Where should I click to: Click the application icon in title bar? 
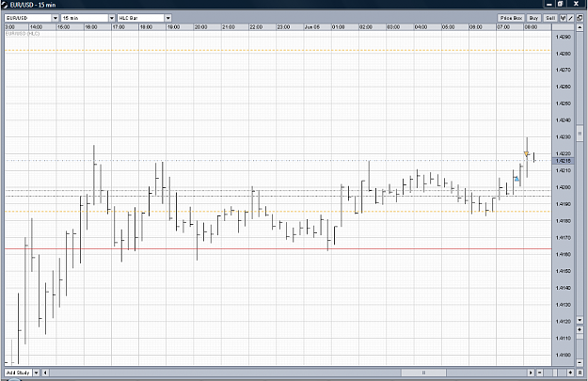coord(5,5)
